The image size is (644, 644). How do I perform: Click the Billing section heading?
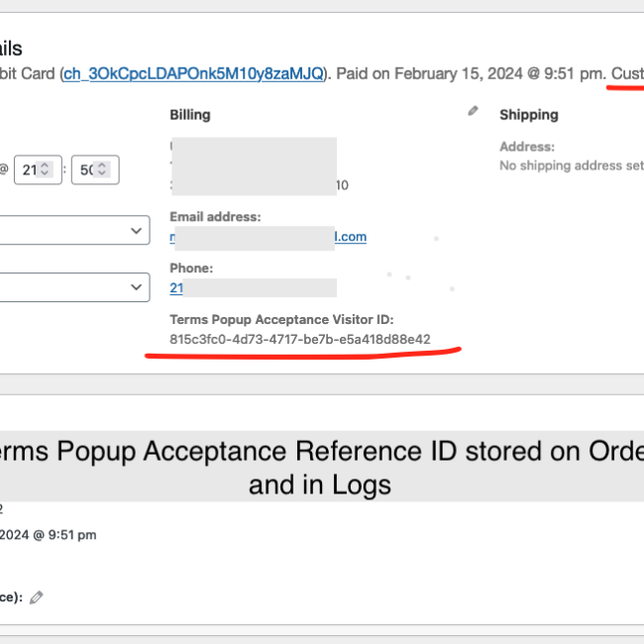pos(190,115)
